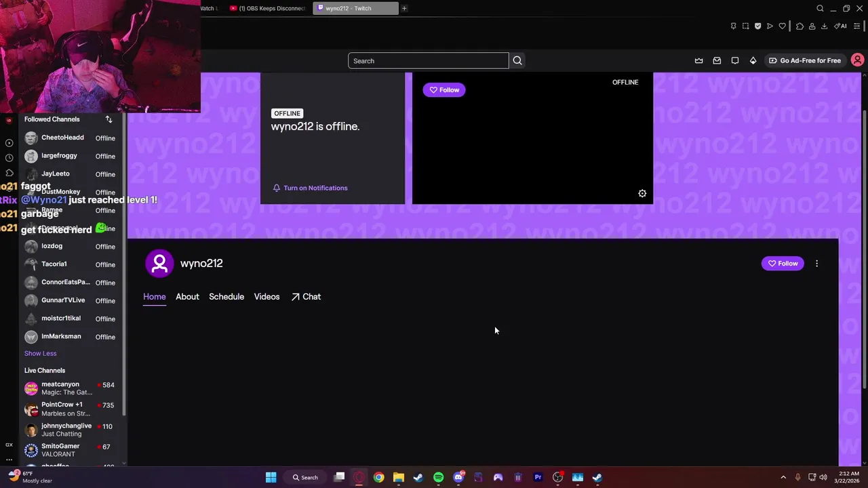The image size is (868, 488).
Task: Click the sidebar channel list scrollbar
Action: click(x=124, y=264)
